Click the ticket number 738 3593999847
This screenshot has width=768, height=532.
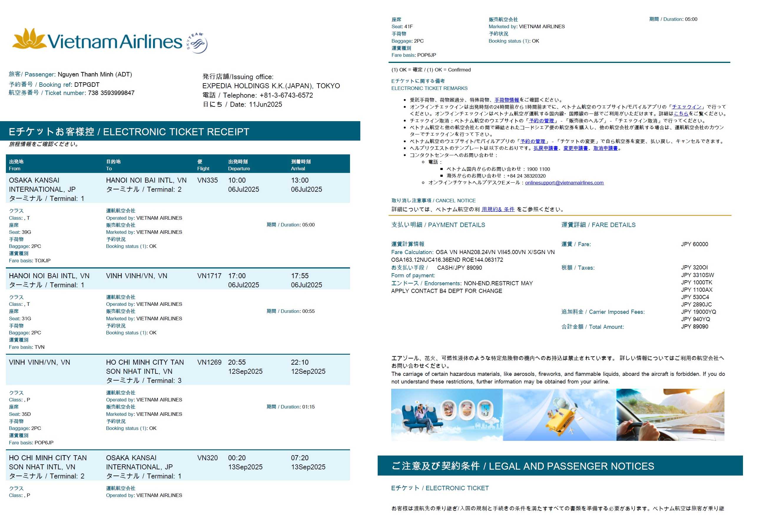111,93
